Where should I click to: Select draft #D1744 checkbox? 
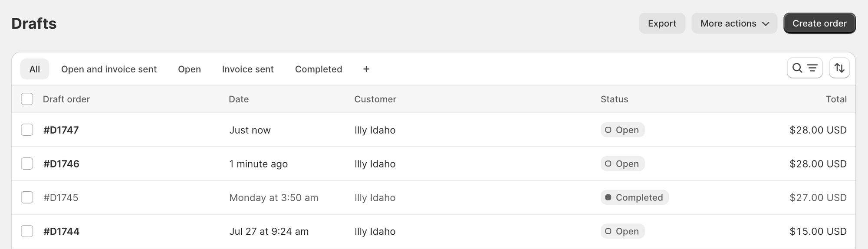pyautogui.click(x=27, y=232)
